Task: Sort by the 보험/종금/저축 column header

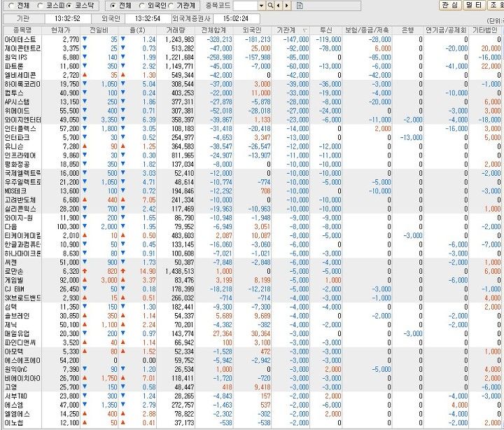Action: pos(367,30)
